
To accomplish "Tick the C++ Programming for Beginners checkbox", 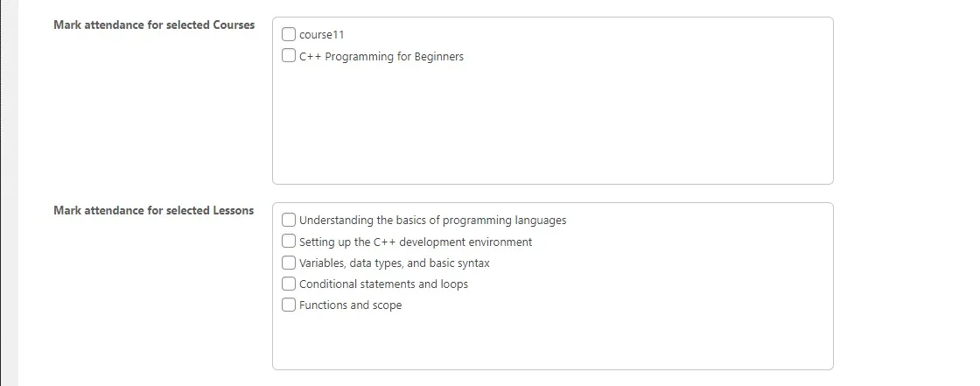I will pos(289,56).
